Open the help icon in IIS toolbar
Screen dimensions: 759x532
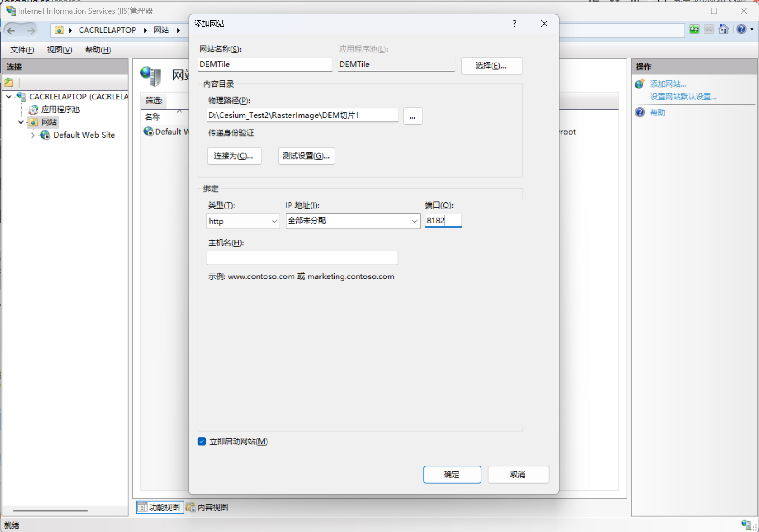(x=741, y=29)
